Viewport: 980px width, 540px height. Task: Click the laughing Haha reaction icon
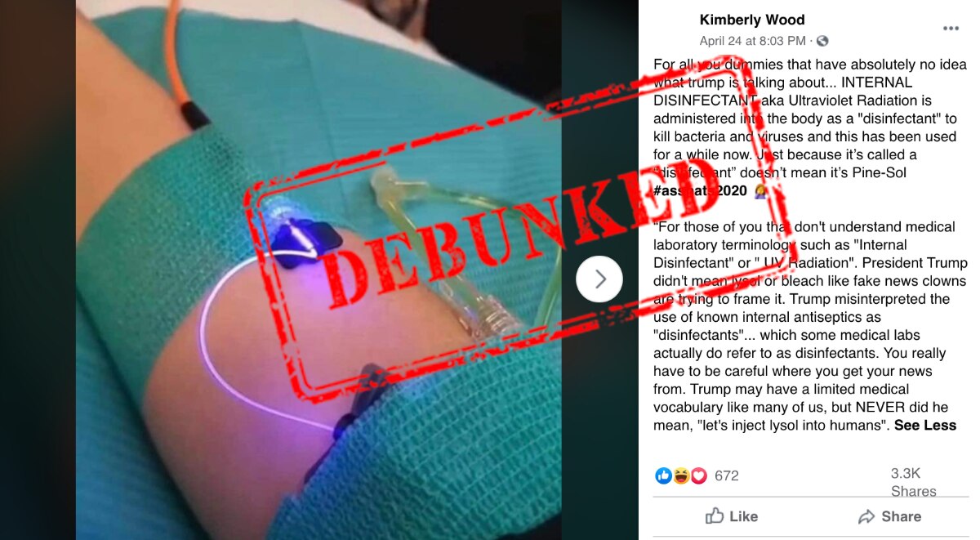click(680, 475)
